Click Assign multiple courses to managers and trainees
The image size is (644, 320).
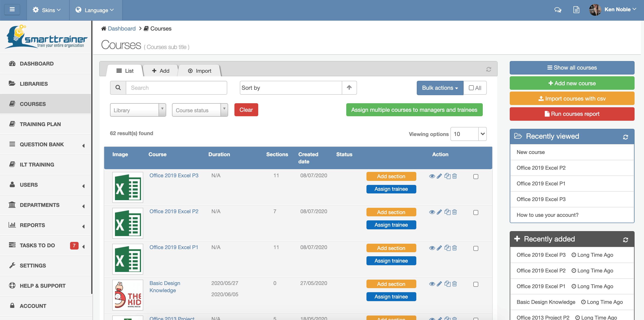pyautogui.click(x=414, y=110)
